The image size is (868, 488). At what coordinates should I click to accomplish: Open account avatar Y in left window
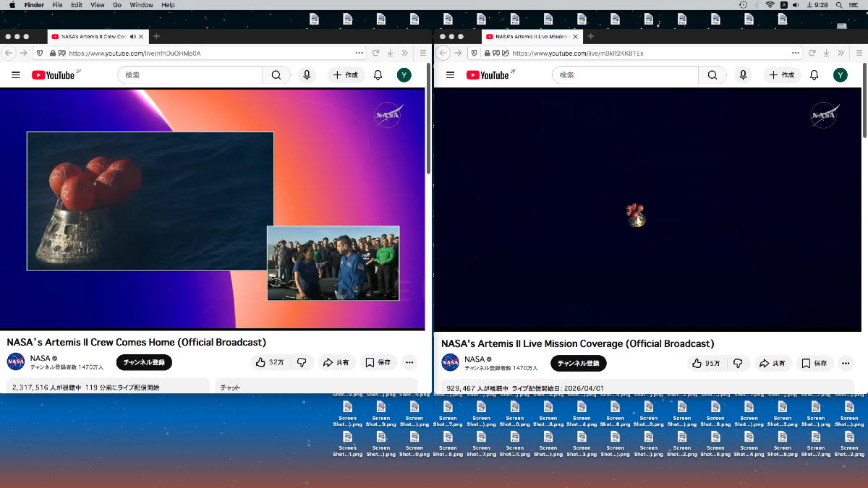(x=404, y=75)
